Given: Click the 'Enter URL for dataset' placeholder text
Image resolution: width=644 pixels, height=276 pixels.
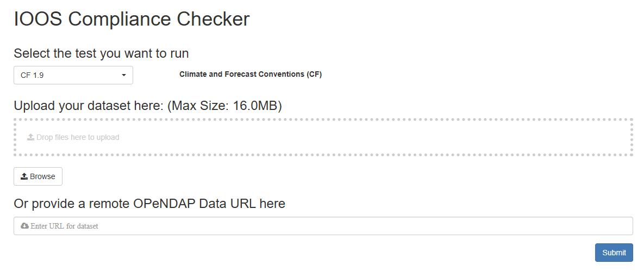Looking at the screenshot, I should [x=65, y=226].
